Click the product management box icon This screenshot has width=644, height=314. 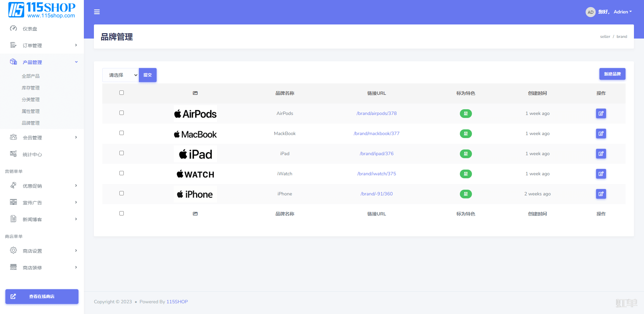pos(13,62)
